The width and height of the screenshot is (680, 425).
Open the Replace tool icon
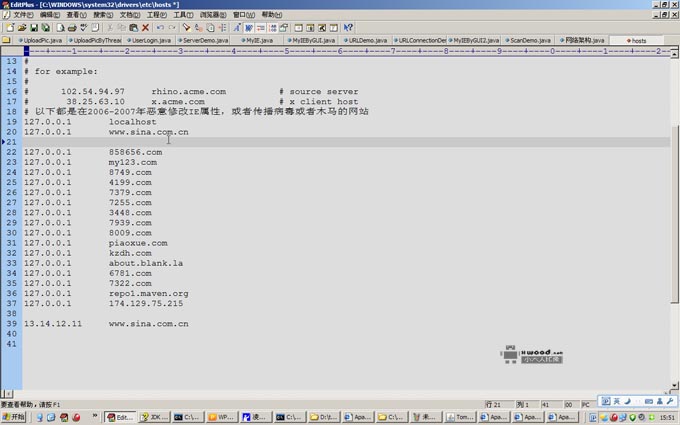click(x=199, y=28)
